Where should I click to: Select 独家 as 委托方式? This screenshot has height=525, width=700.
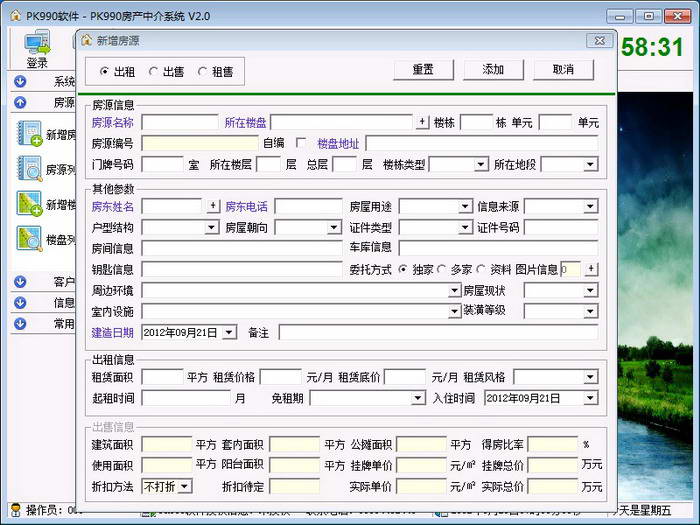click(403, 269)
